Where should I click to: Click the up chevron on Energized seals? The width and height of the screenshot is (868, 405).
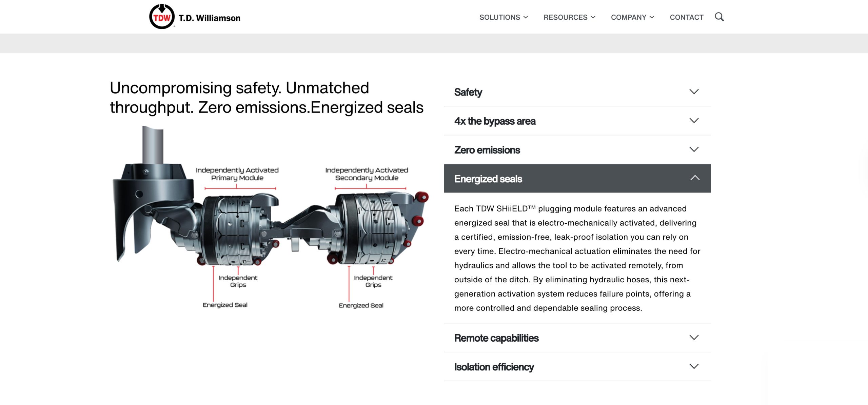click(695, 178)
